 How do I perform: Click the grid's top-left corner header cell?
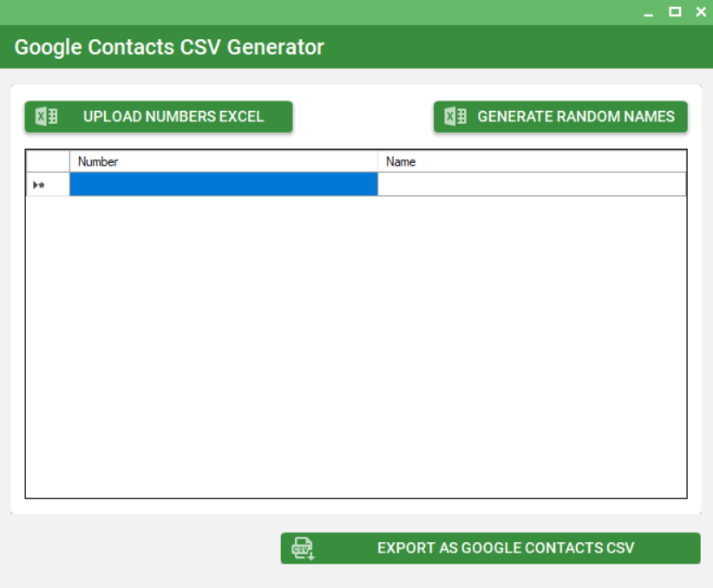coord(48,161)
